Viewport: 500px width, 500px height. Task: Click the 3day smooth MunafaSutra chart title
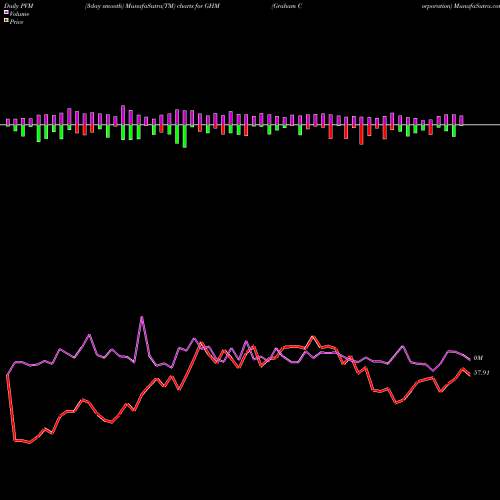[x=152, y=6]
